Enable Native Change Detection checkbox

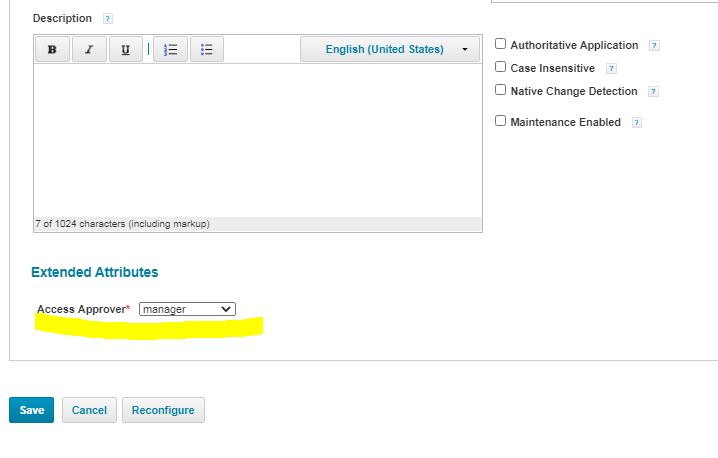click(x=501, y=90)
